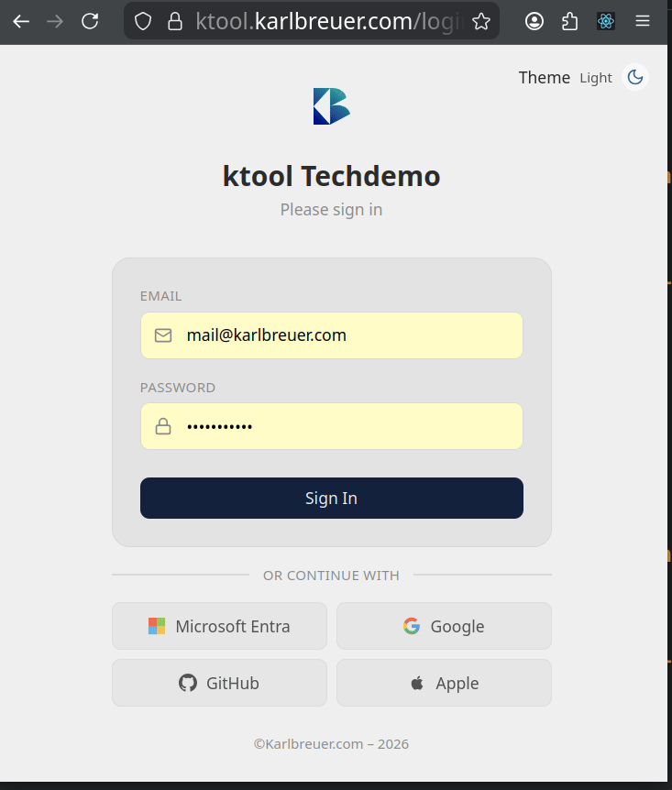Click the ktool Techdemo logo
Screen dimensions: 672x790
click(331, 105)
